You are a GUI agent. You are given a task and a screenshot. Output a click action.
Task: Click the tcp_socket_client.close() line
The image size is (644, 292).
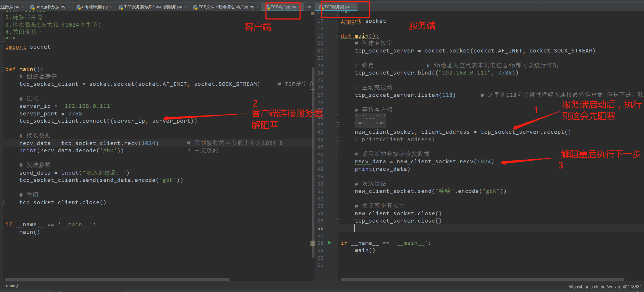tap(63, 202)
